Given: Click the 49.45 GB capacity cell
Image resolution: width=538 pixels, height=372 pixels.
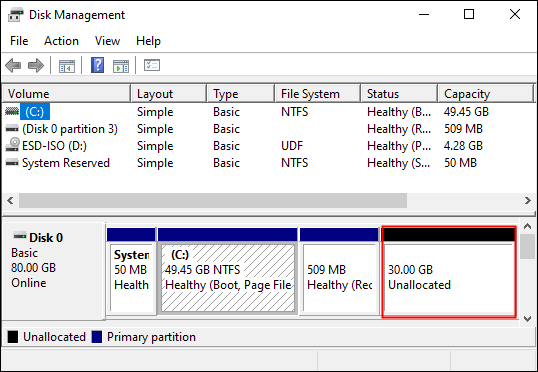Looking at the screenshot, I should (x=466, y=112).
